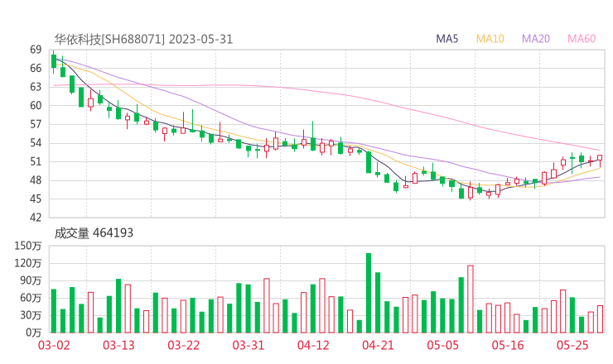The image size is (613, 364).
Task: Click the 120万 volume axis label
Action: click(28, 263)
